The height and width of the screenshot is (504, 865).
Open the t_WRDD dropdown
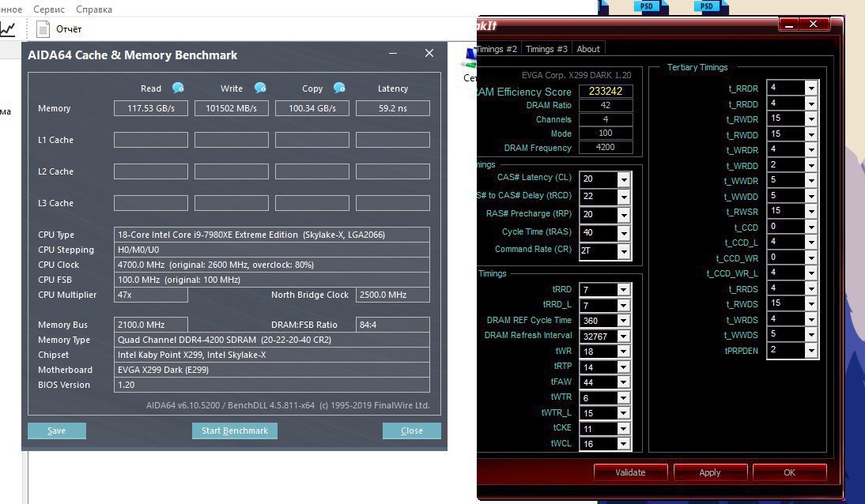pos(811,165)
